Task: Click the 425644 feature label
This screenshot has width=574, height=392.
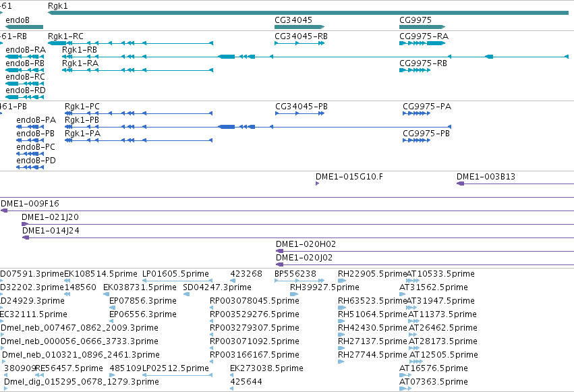Action: (246, 382)
